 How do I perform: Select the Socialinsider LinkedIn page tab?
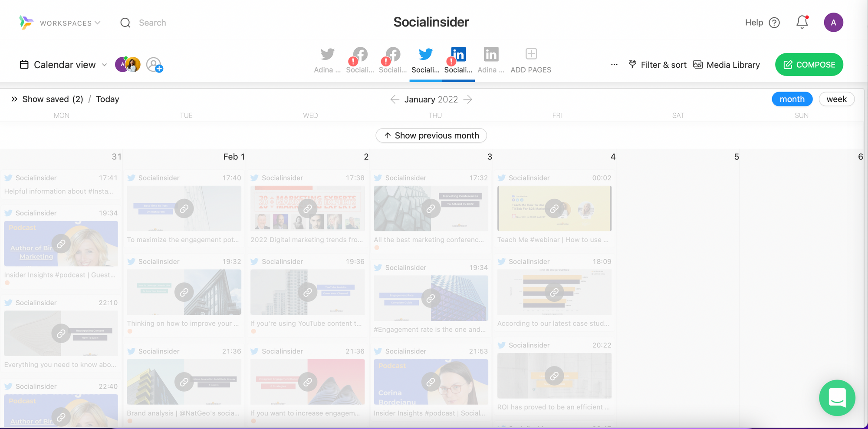point(458,60)
